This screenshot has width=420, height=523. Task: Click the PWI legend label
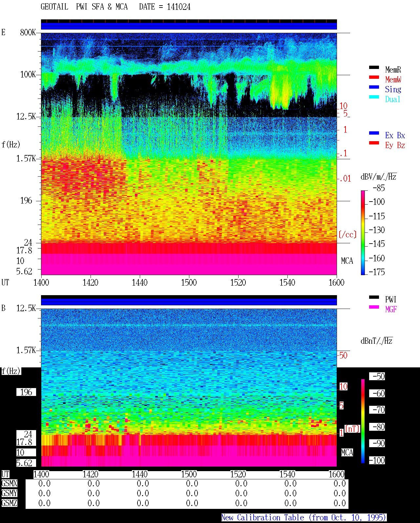(x=391, y=299)
